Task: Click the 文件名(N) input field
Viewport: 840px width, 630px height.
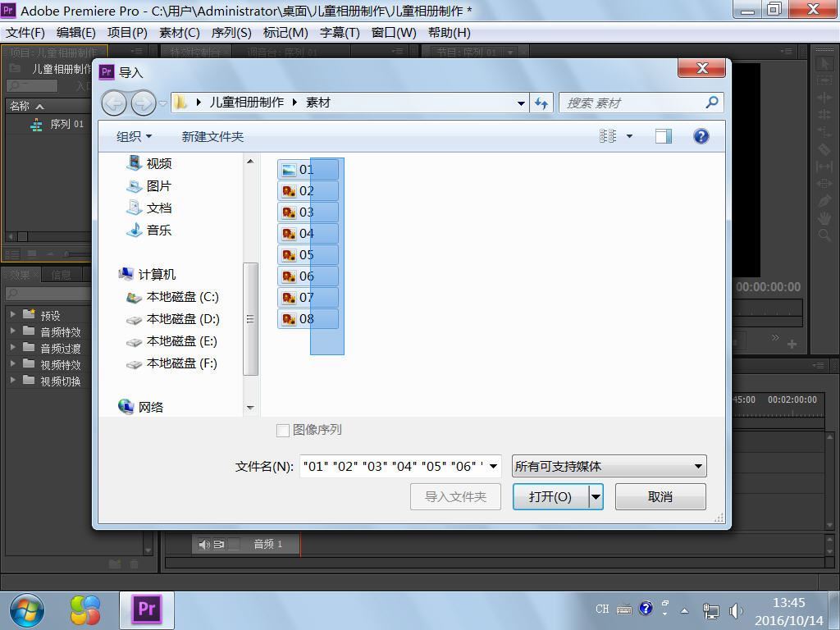Action: [x=394, y=466]
